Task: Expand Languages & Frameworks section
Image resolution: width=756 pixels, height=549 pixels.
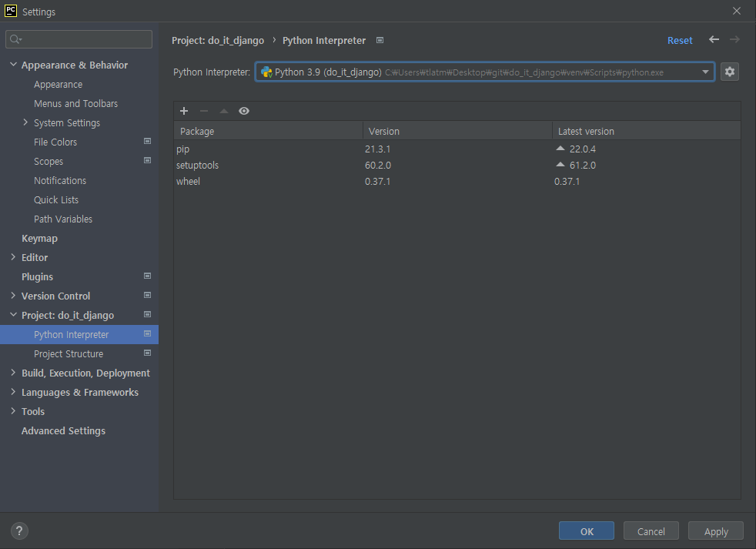Action: click(13, 392)
